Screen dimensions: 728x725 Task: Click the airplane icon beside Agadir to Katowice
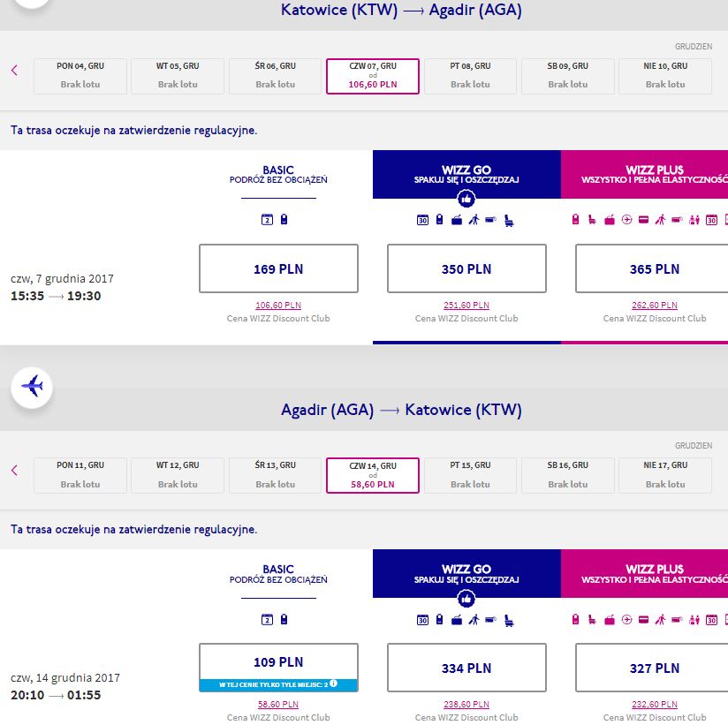pos(32,388)
